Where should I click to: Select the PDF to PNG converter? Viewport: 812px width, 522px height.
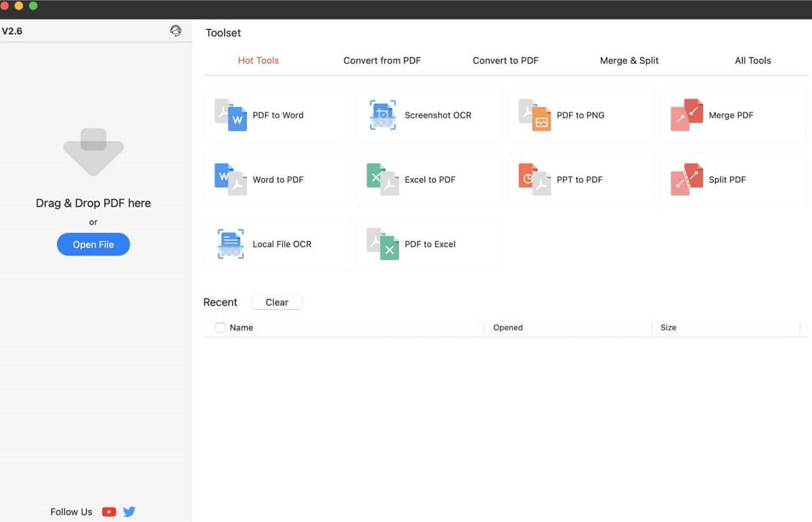coord(581,115)
